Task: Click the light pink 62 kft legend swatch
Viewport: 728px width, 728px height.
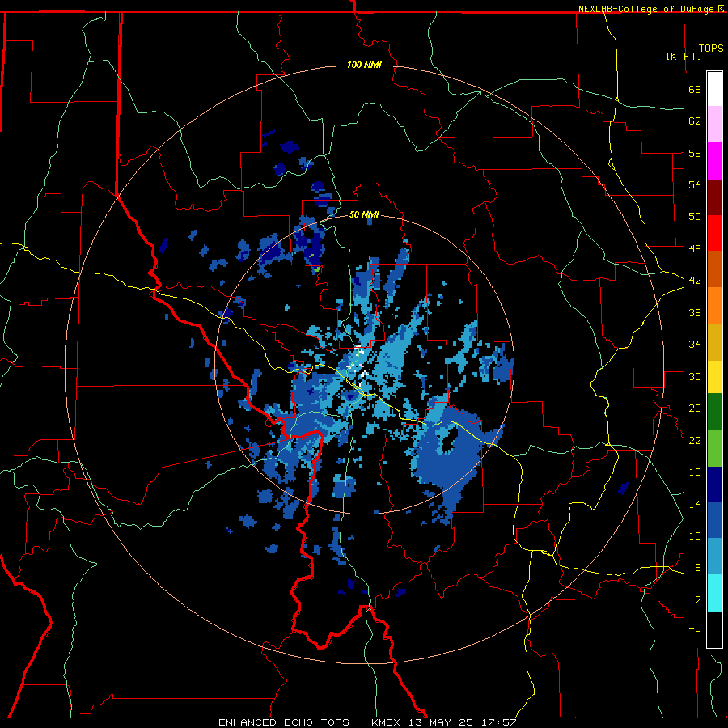Action: [714, 125]
